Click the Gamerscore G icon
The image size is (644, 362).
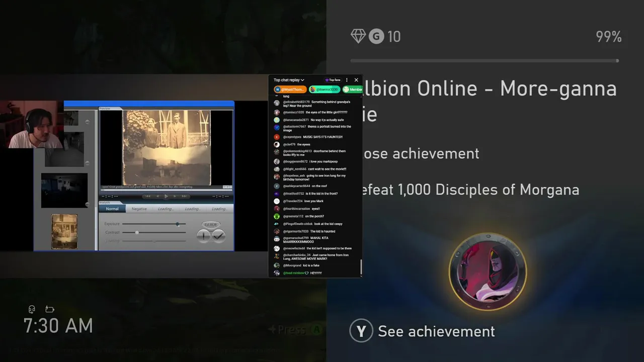376,36
